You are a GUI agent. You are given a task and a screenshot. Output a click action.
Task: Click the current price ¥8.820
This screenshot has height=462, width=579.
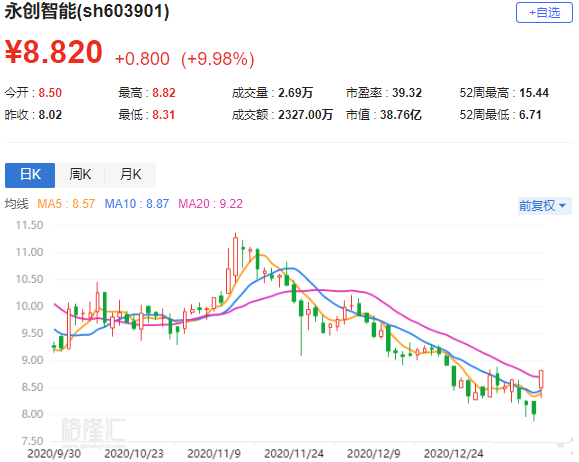[x=54, y=52]
